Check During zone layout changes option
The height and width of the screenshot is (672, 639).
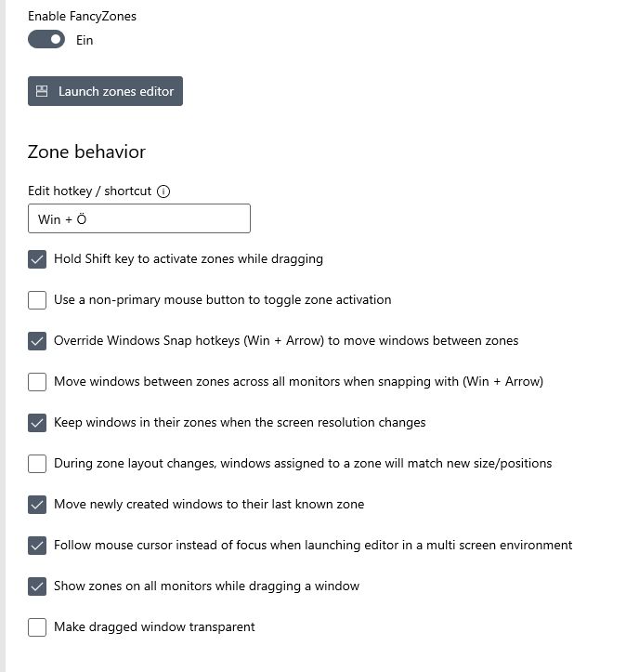(x=37, y=464)
